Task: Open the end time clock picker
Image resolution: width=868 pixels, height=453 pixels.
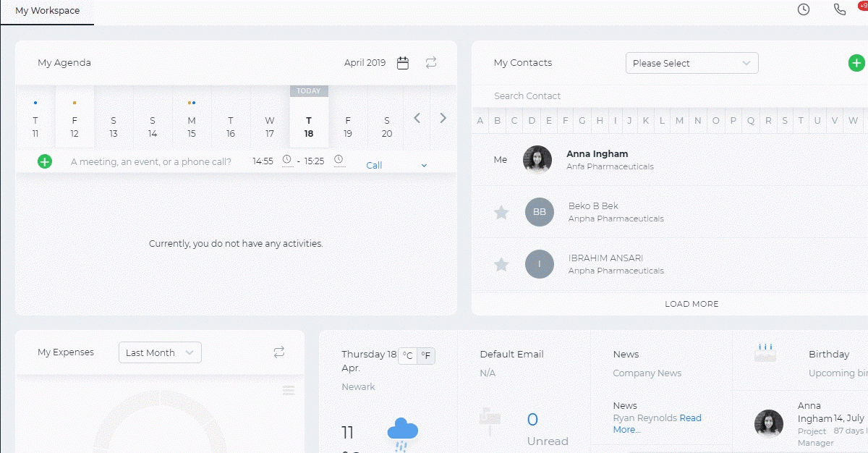Action: point(339,160)
